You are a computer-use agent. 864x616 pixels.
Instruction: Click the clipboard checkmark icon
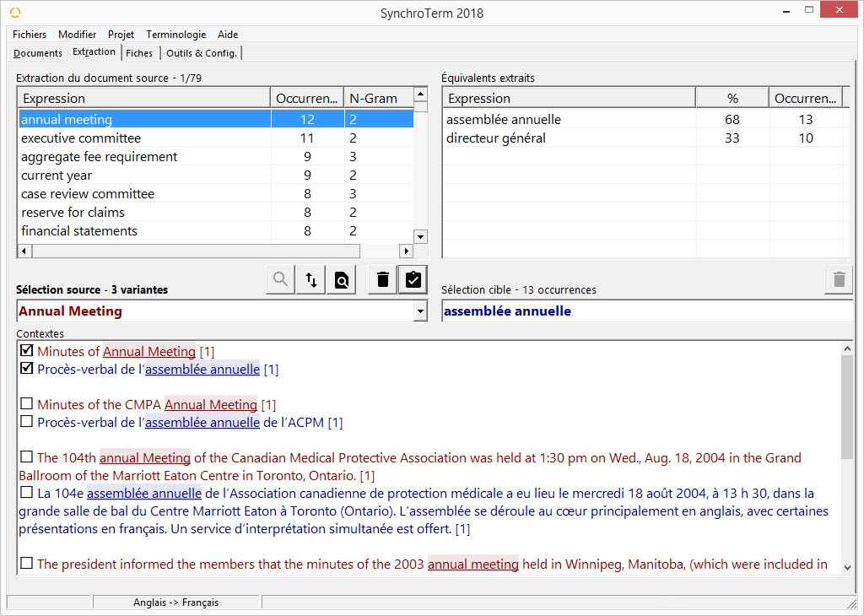pyautogui.click(x=413, y=279)
